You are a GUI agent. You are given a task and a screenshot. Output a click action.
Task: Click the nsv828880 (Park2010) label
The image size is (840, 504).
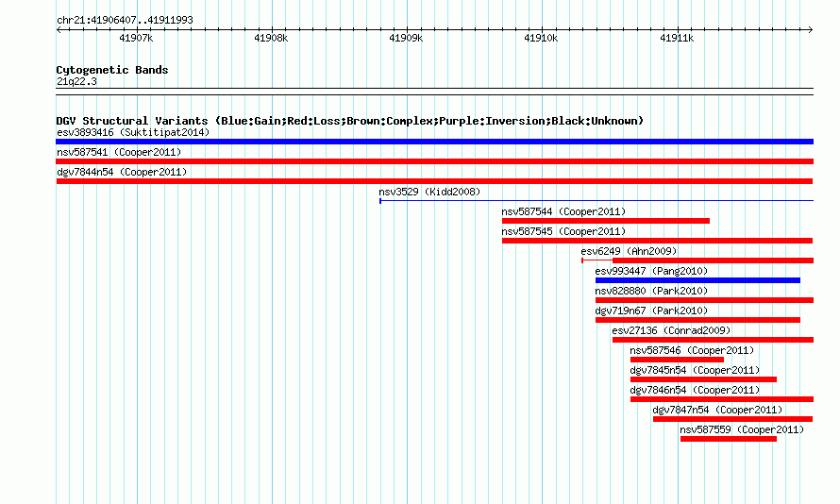click(x=651, y=291)
